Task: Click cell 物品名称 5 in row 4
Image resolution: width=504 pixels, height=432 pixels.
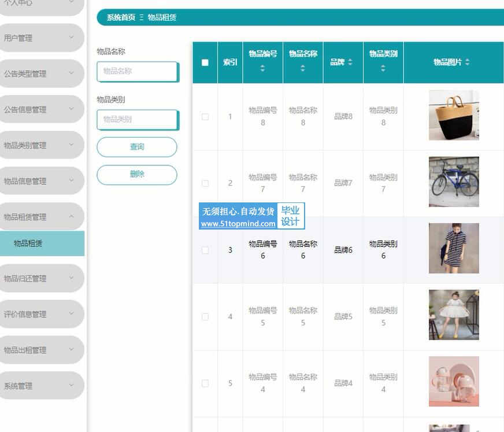Action: 303,316
